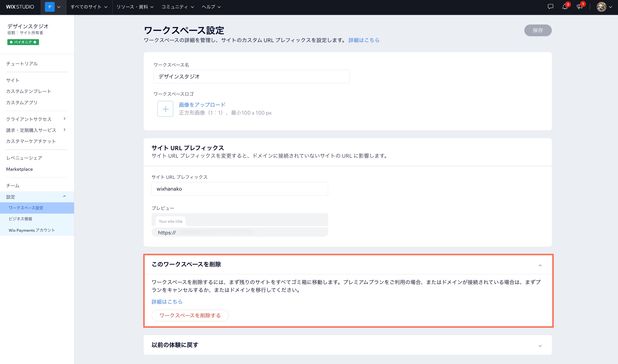Open カスタマーケアチケット in sidebar
Screen dimensions: 618x364
tap(31, 141)
